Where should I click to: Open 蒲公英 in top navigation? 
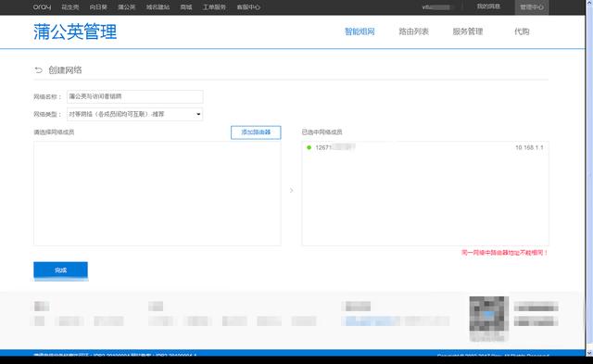tap(127, 7)
